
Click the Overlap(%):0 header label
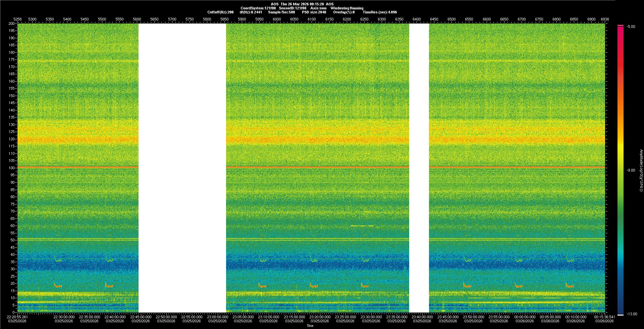344,12
